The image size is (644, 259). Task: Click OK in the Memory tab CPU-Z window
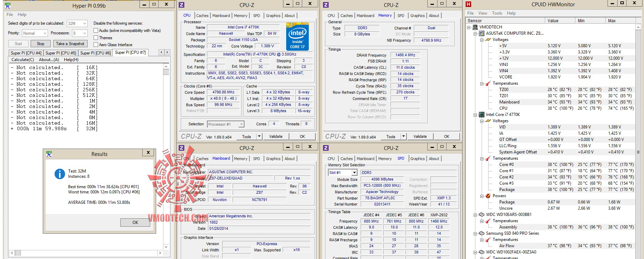pyautogui.click(x=446, y=136)
